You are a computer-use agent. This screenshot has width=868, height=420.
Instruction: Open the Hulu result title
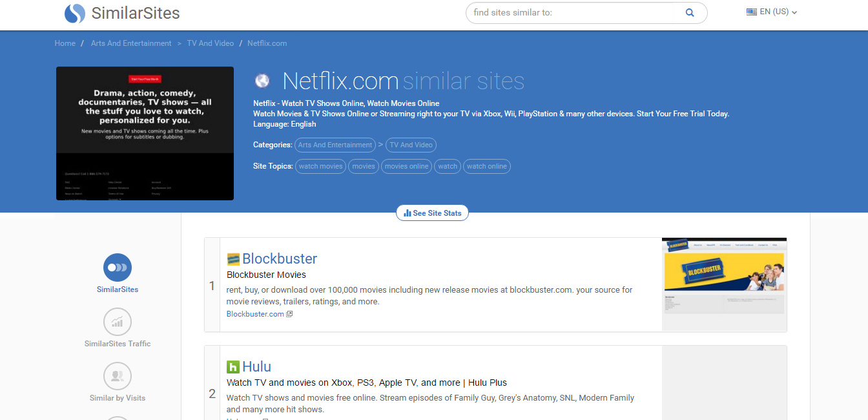[x=256, y=366]
